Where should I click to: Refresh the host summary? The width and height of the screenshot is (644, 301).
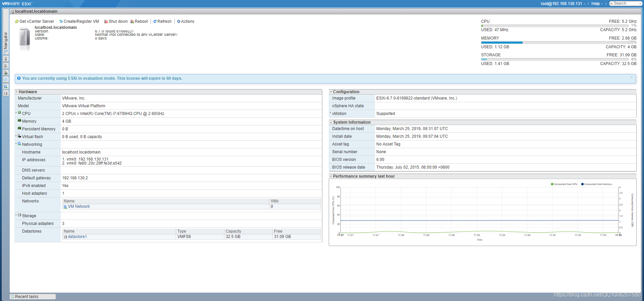coord(162,21)
